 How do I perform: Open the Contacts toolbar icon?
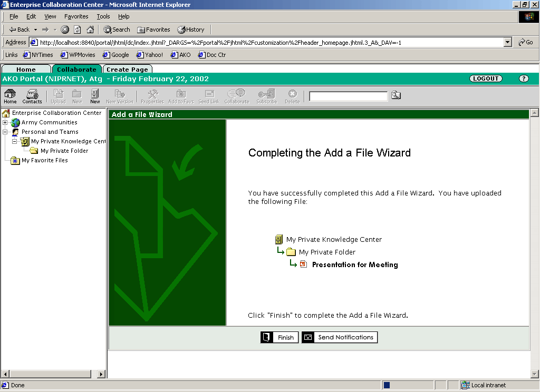coord(32,95)
